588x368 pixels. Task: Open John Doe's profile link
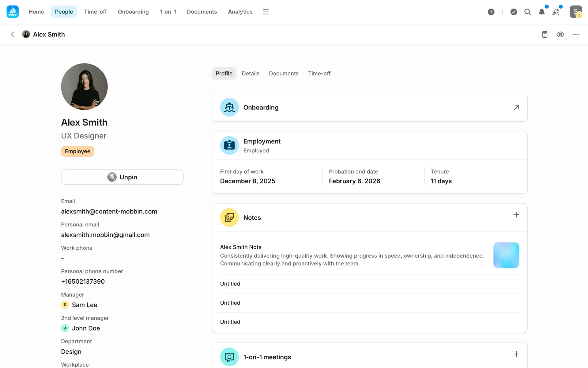(x=86, y=328)
